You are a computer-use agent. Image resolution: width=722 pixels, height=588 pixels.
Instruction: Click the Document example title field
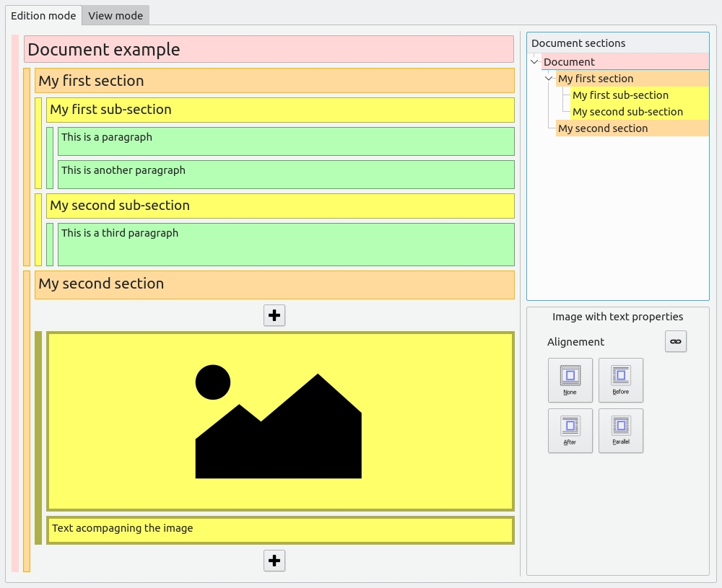pos(269,49)
